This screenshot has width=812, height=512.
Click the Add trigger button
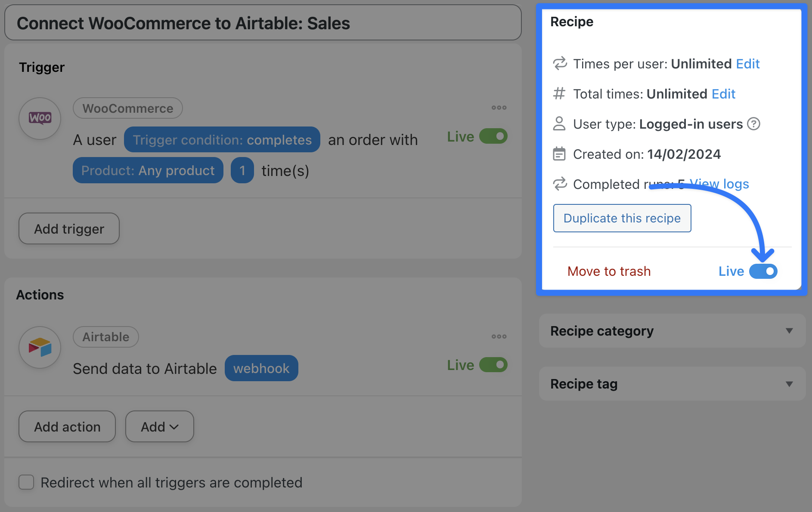tap(69, 228)
